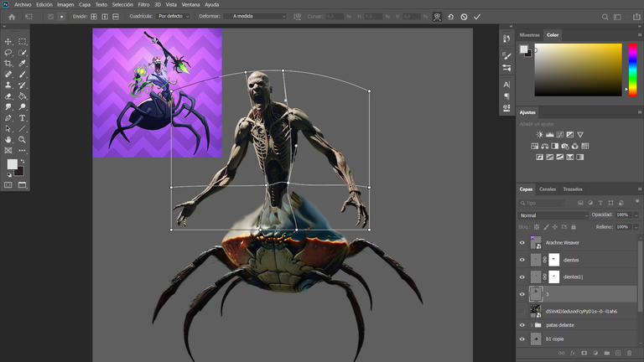Select the Move tool
Image resolution: width=644 pixels, height=362 pixels.
pyautogui.click(x=8, y=41)
